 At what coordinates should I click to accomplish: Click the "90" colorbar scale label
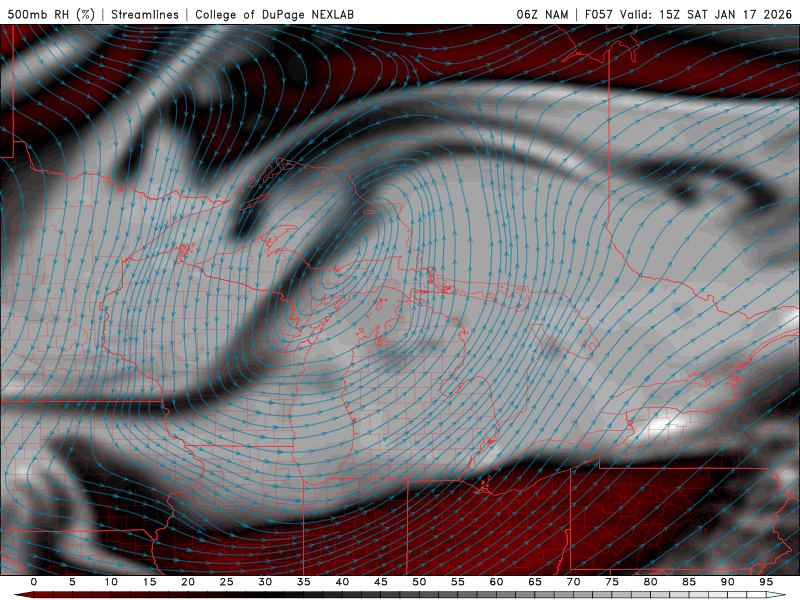(x=727, y=582)
